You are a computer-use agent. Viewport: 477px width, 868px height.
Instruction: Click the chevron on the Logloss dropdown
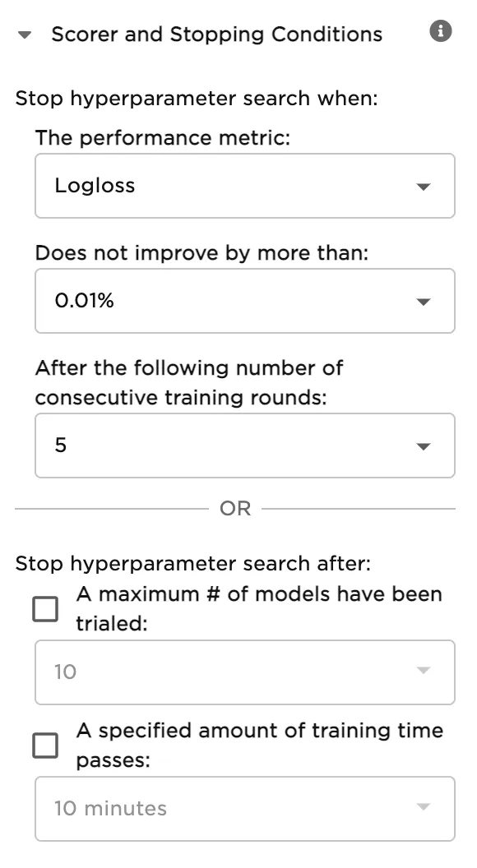pos(423,186)
